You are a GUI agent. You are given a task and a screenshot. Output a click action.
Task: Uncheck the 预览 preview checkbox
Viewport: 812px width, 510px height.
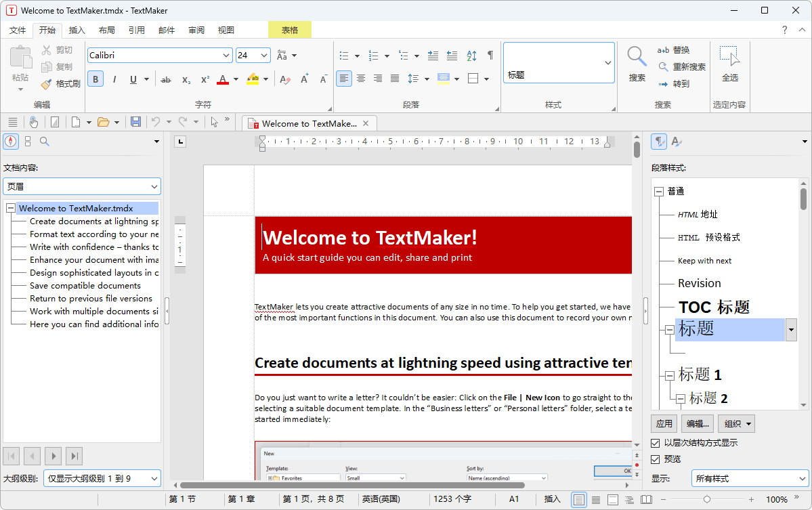pyautogui.click(x=656, y=459)
